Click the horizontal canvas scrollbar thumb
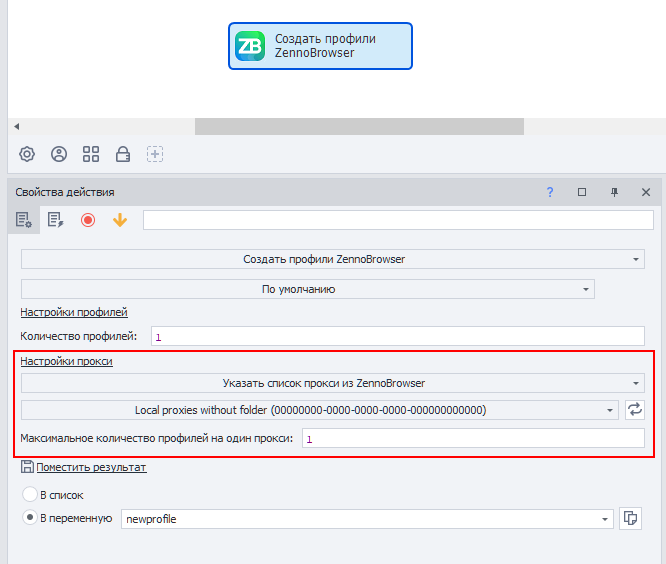This screenshot has width=666, height=564. coord(359,127)
